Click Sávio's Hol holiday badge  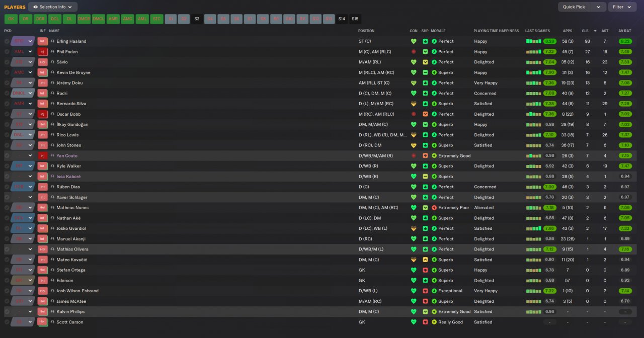43,62
